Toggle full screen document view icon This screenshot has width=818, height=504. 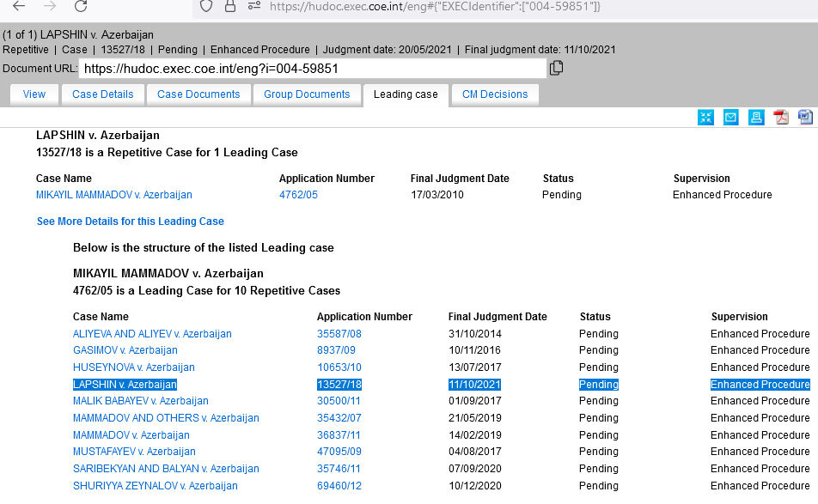[705, 118]
